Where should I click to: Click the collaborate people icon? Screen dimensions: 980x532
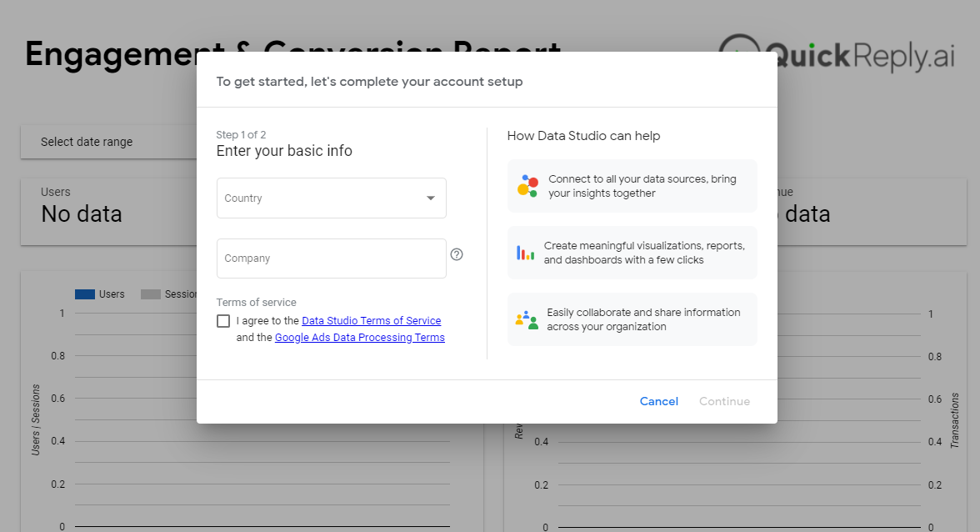tap(527, 319)
